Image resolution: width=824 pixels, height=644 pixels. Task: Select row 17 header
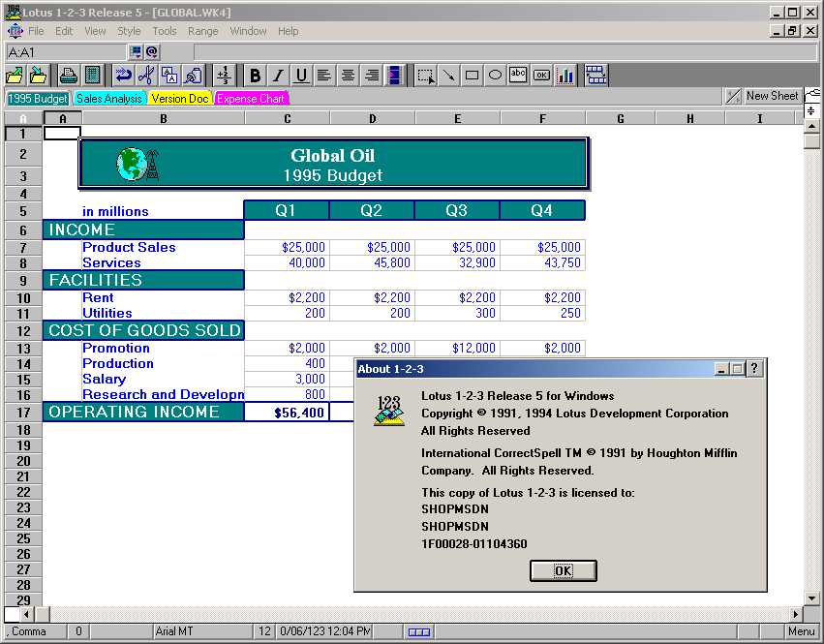[x=23, y=412]
